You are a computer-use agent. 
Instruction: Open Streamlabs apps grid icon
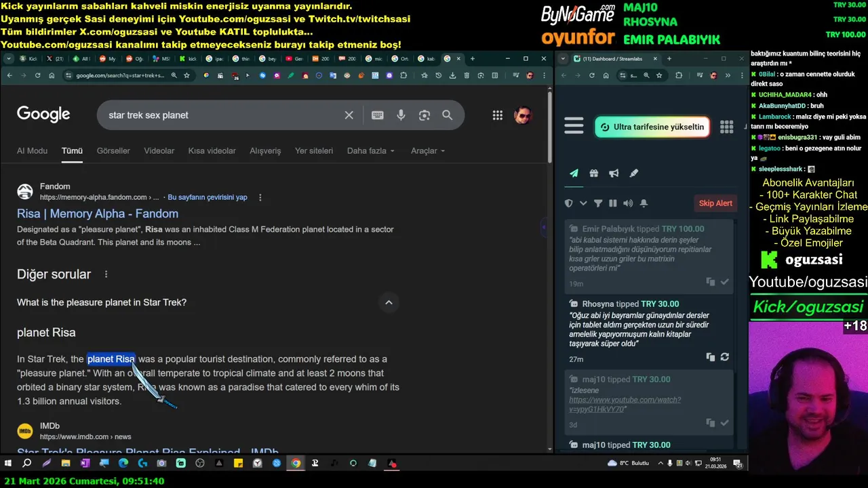pyautogui.click(x=726, y=127)
